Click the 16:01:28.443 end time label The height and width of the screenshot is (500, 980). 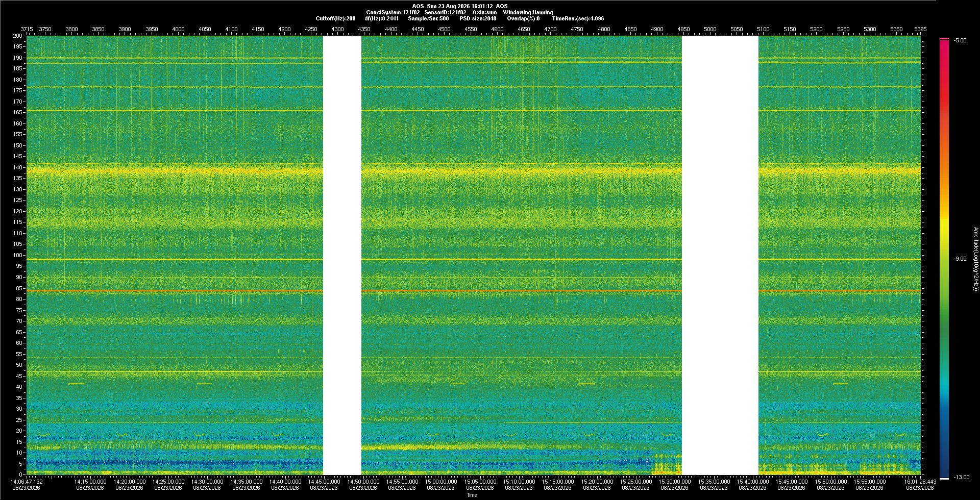(x=920, y=482)
